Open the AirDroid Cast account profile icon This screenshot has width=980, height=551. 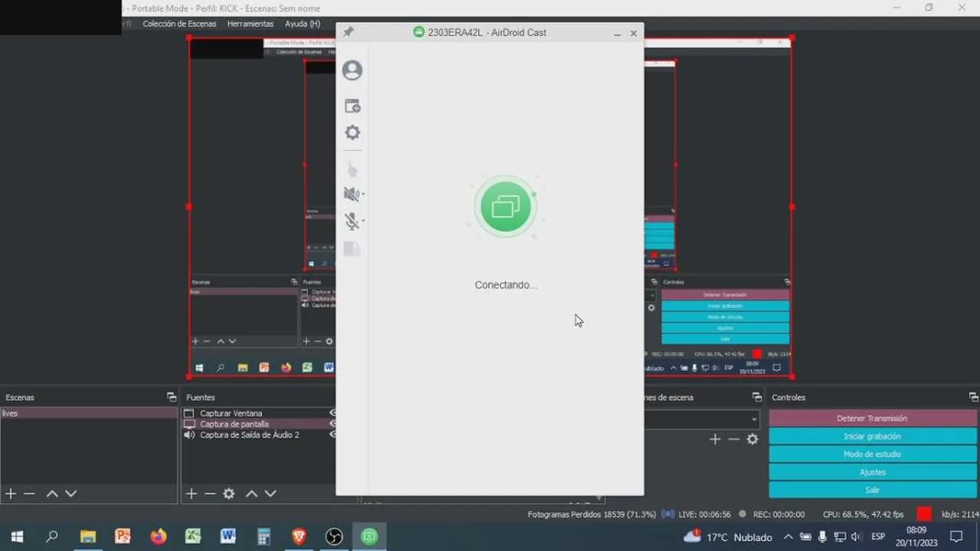click(352, 70)
